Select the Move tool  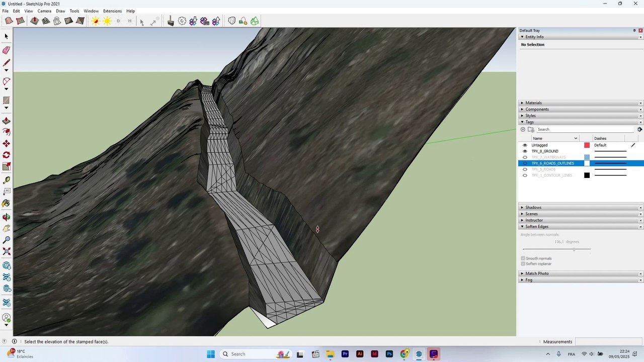point(7,144)
